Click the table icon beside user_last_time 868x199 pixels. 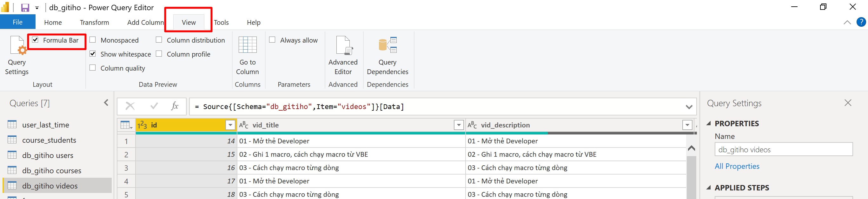coord(12,125)
